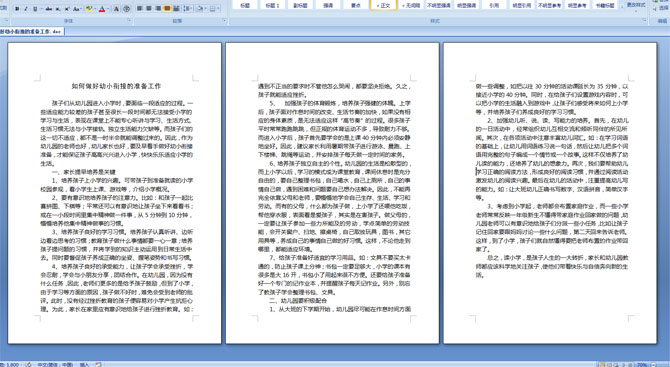
Task: Open the red font color dropdown arrow
Action: click(x=108, y=9)
